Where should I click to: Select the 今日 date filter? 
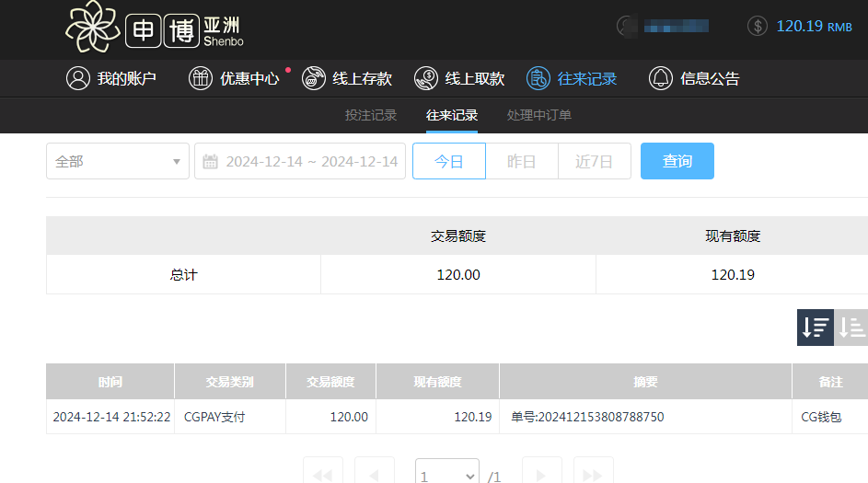[x=448, y=161]
